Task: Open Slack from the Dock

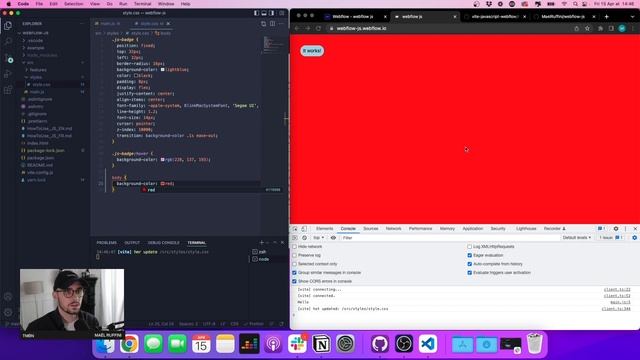Action: pyautogui.click(x=298, y=344)
